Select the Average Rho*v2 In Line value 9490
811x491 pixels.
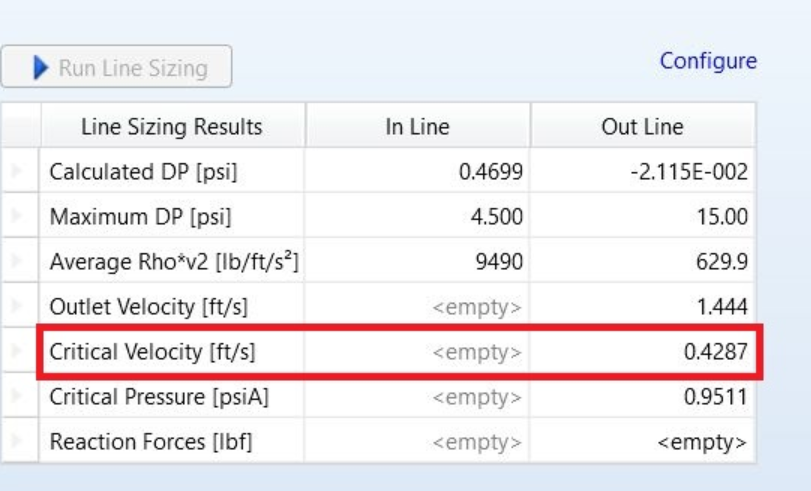point(502,262)
